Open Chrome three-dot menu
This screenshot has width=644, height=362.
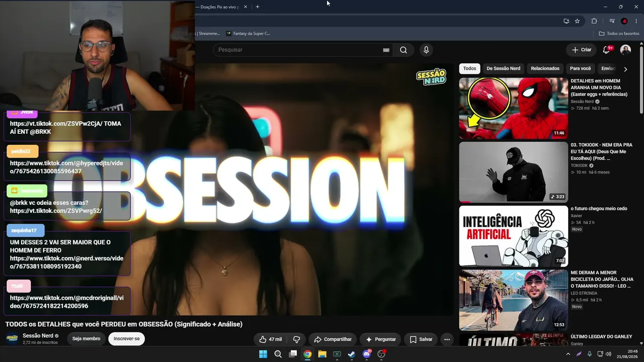click(x=636, y=21)
